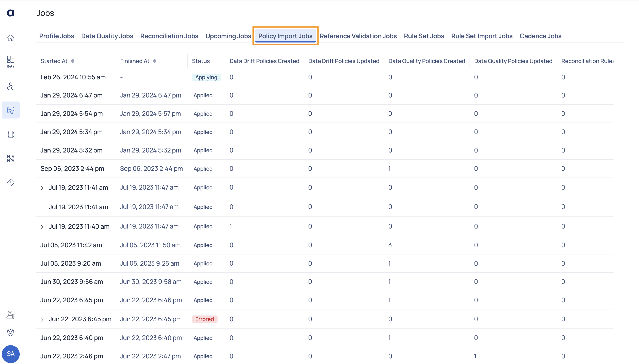The image size is (639, 364).
Task: Open the cluster nodes sidebar icon
Action: pyautogui.click(x=11, y=86)
